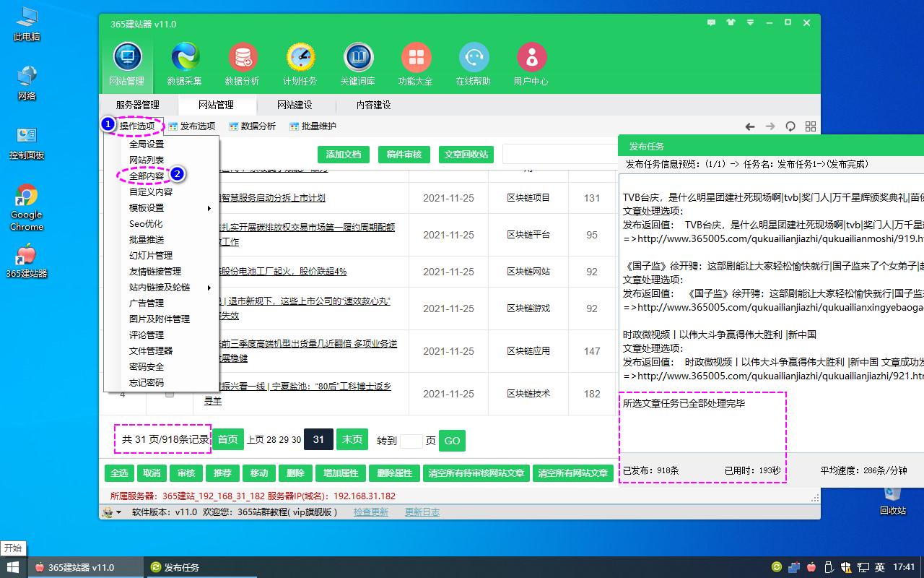Expand the 模板设置 submenu
The width and height of the screenshot is (924, 578).
click(161, 208)
